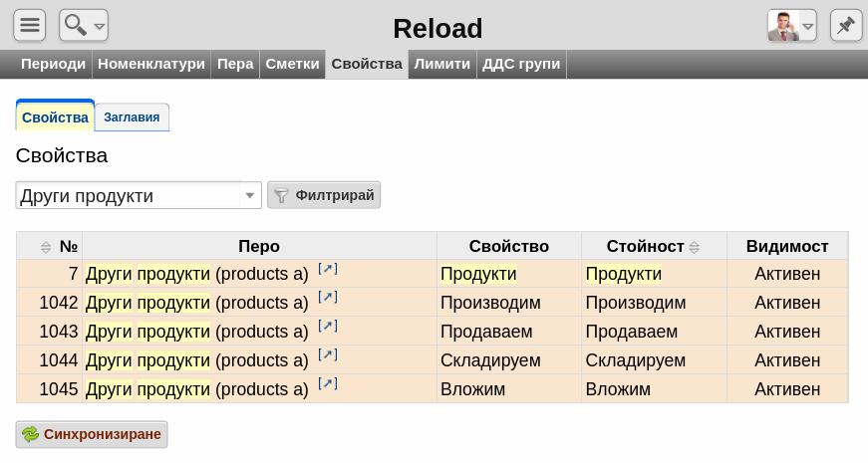Open the ДДС групи menu tab
868x463 pixels.
521,64
